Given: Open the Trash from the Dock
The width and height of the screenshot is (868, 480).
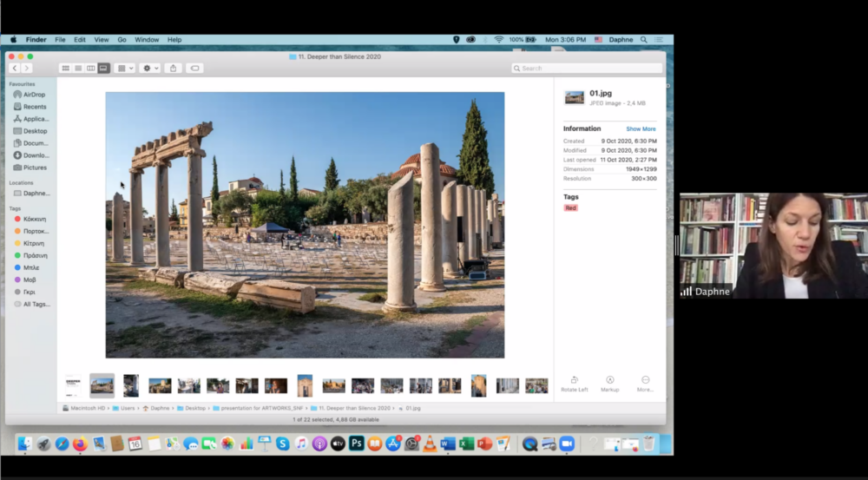Looking at the screenshot, I should coord(648,444).
